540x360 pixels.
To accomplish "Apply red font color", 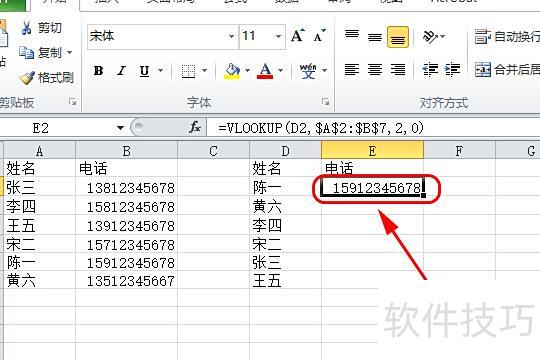I will tap(265, 71).
